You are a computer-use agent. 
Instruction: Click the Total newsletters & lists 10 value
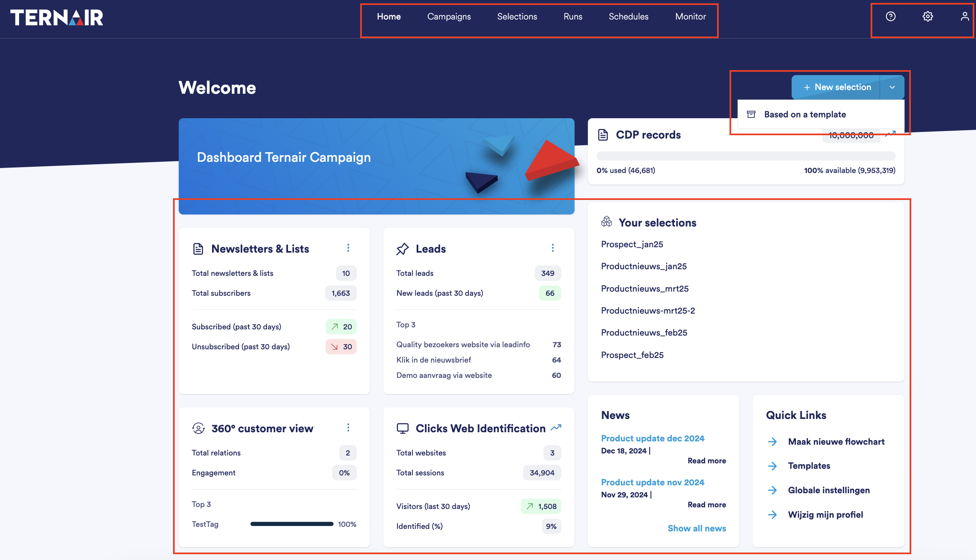[x=346, y=273]
